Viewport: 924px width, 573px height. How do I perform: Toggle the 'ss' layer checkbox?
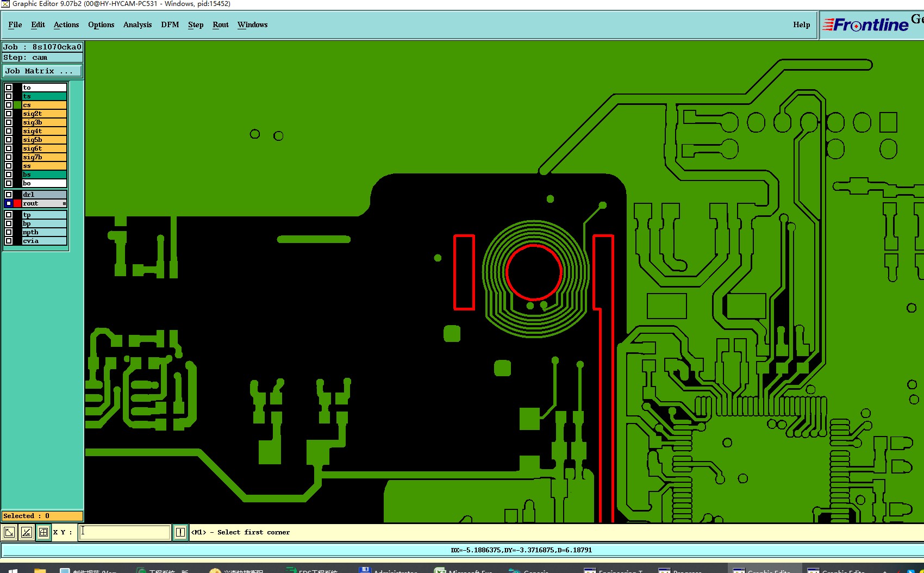[x=9, y=166]
